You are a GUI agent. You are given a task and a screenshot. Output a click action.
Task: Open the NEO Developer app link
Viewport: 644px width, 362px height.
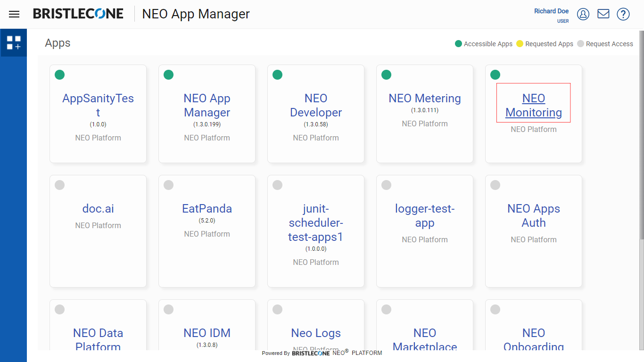click(316, 105)
